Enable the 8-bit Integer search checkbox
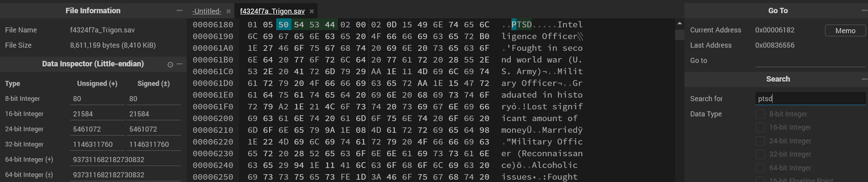The width and height of the screenshot is (868, 182). pos(760,114)
